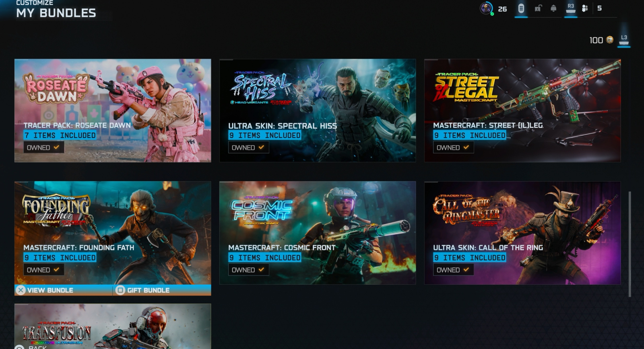The width and height of the screenshot is (644, 349).
Task: Select the Street (Il)legal bundle card
Action: click(x=522, y=111)
